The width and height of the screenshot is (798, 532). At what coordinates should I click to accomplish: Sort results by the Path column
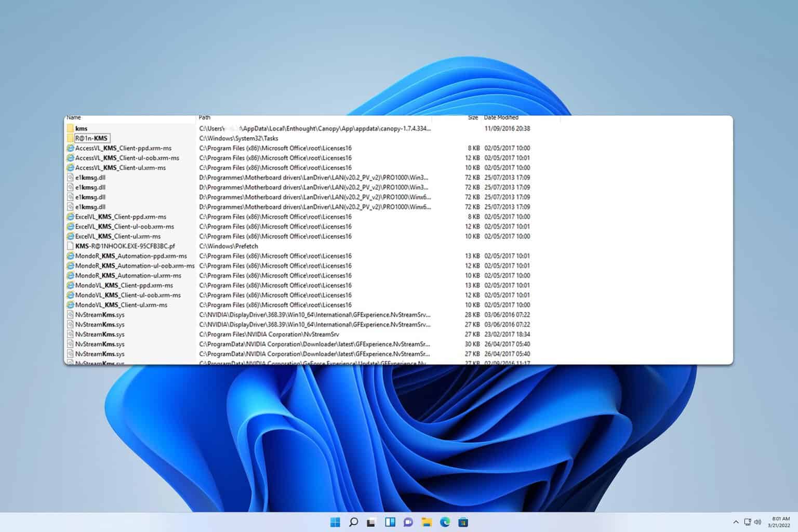point(205,117)
